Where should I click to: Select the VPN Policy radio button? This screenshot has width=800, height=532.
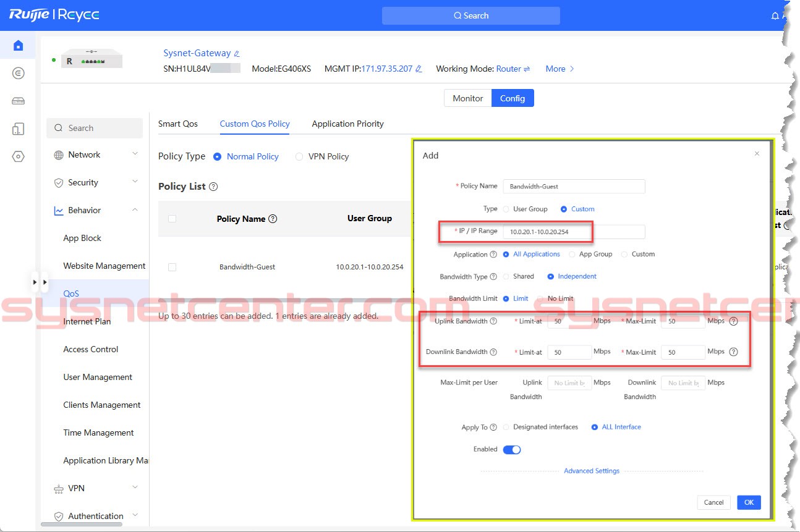pyautogui.click(x=299, y=157)
